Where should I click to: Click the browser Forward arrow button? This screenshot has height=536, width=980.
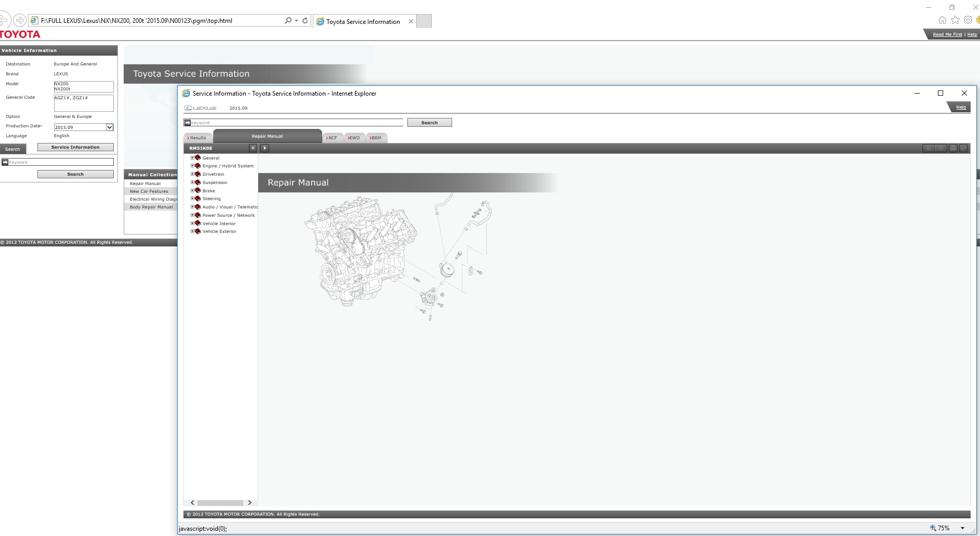click(x=20, y=20)
